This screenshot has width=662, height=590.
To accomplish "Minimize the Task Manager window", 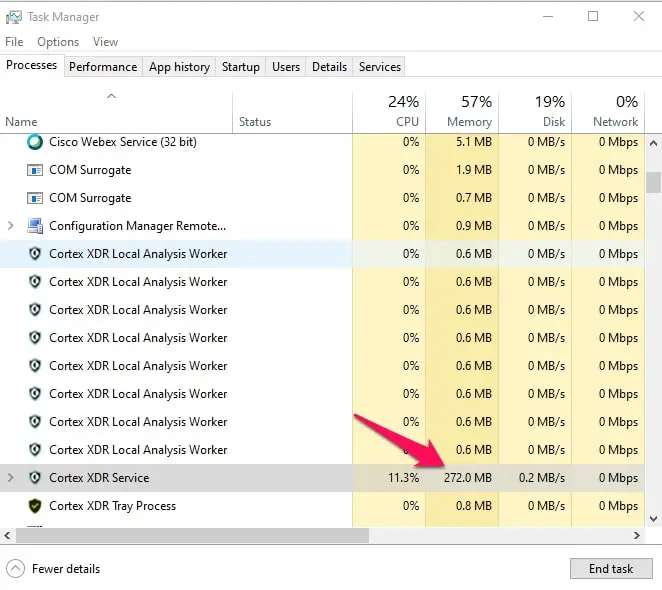I will pos(548,16).
